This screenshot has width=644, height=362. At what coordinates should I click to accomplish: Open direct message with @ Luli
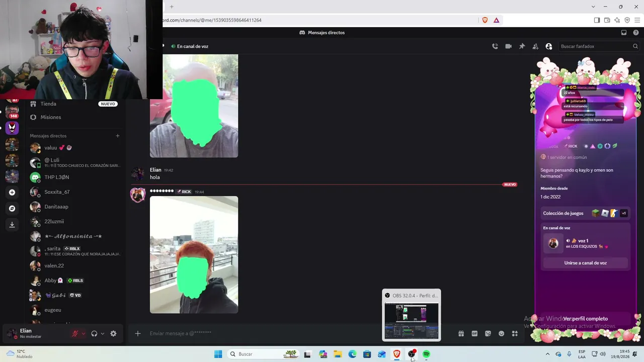(74, 162)
